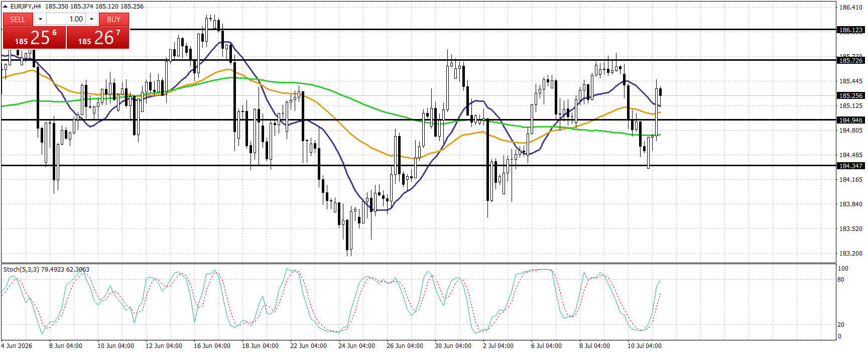Click the 18 Jun 04:00 time label
868x352 pixels.
click(x=260, y=346)
